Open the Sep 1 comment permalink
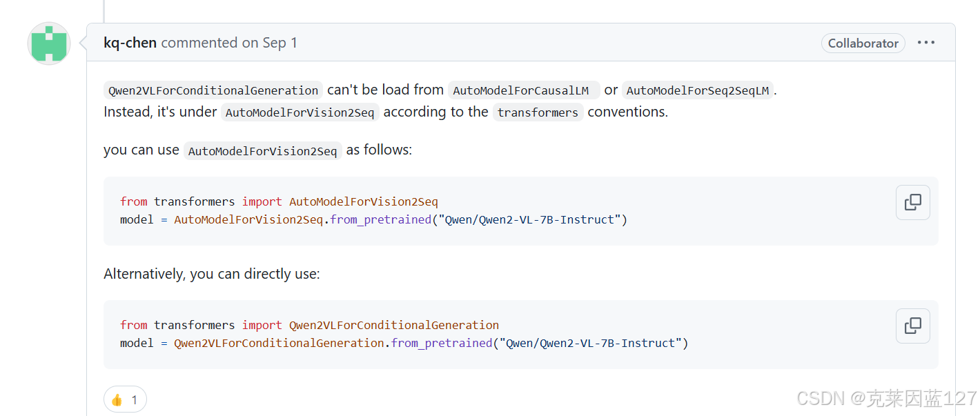Image resolution: width=980 pixels, height=416 pixels. tap(264, 42)
